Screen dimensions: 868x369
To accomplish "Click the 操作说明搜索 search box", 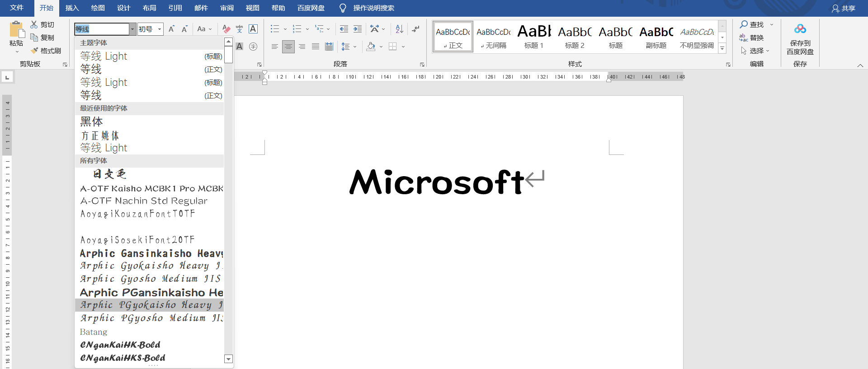I will click(373, 8).
